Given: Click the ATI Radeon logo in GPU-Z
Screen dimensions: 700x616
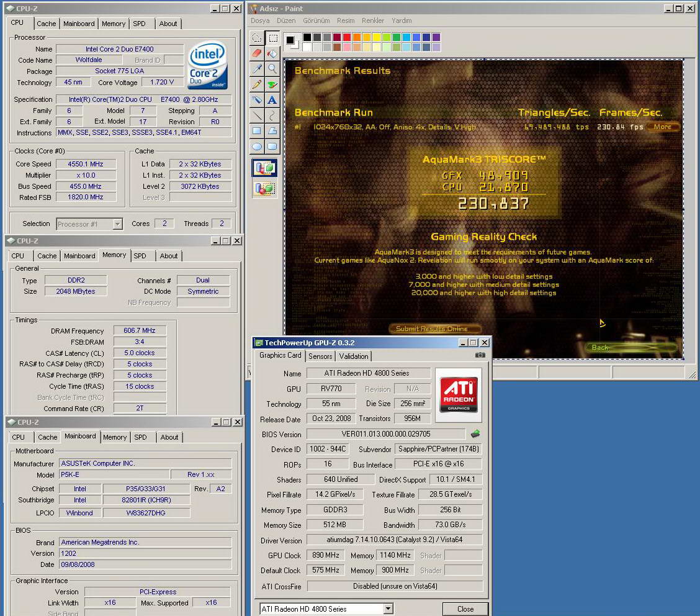Looking at the screenshot, I should (459, 395).
